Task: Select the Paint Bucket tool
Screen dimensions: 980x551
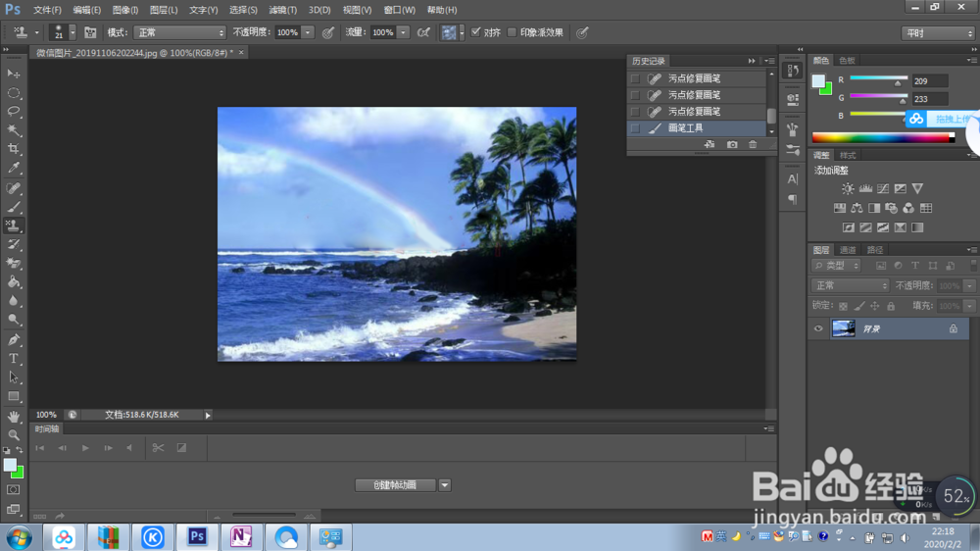Action: [13, 282]
